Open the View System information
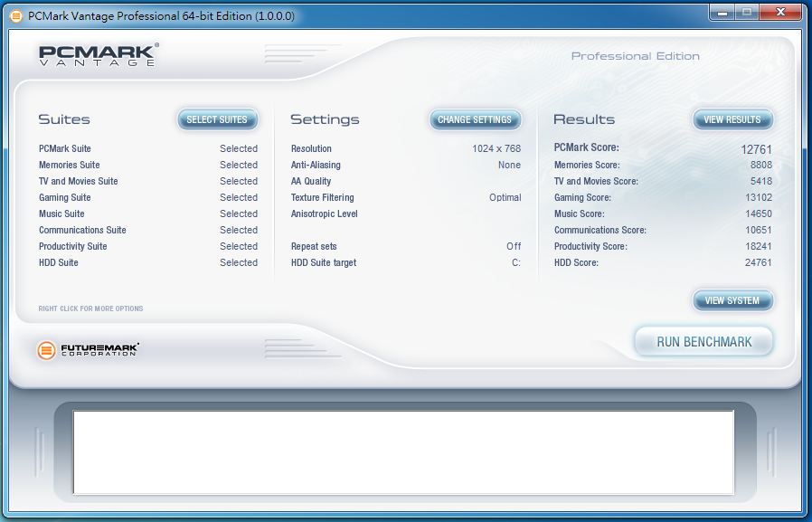Viewport: 812px width, 522px height. (x=732, y=300)
